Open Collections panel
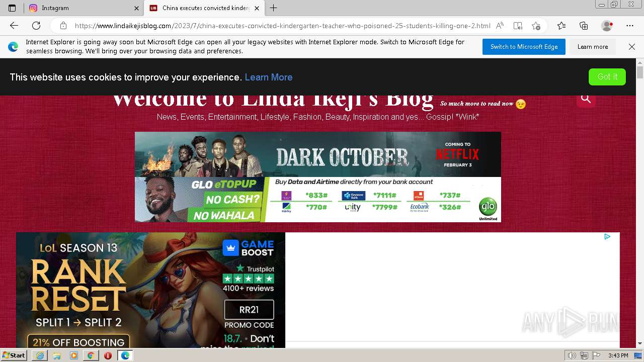 coord(584,26)
